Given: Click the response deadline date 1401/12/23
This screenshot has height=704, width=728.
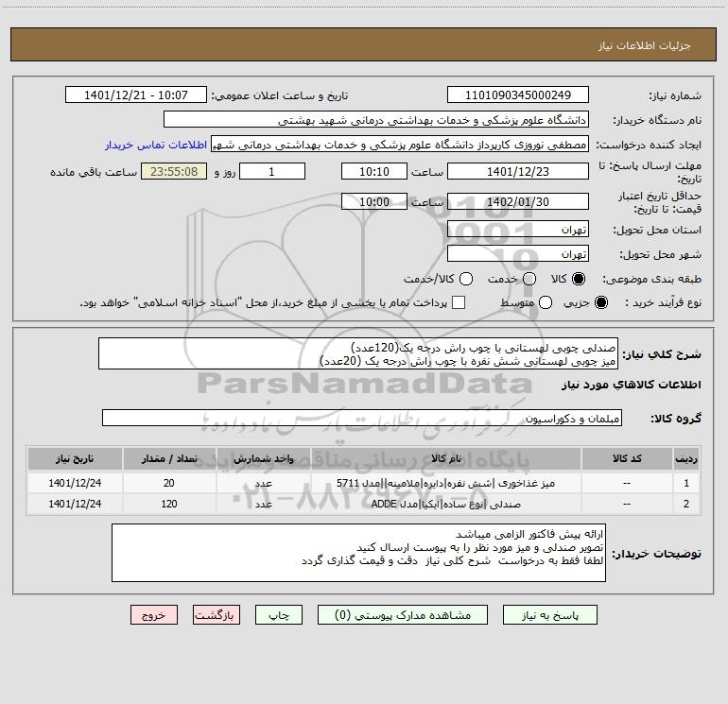Looking at the screenshot, I should coord(518,171).
